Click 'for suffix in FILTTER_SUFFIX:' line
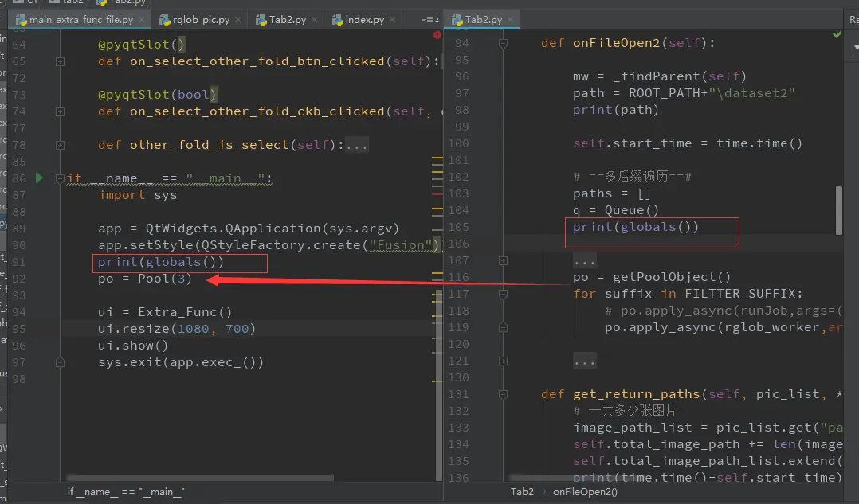859x504 pixels. click(x=688, y=294)
